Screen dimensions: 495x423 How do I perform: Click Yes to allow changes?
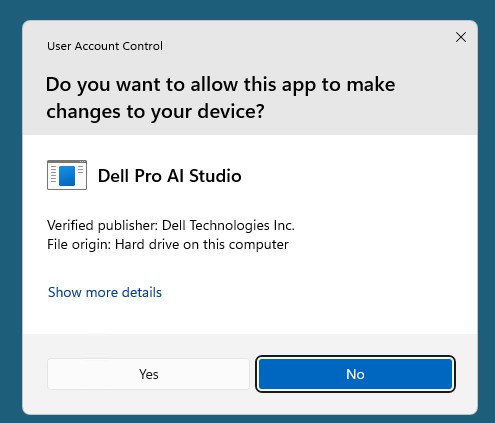pos(148,374)
